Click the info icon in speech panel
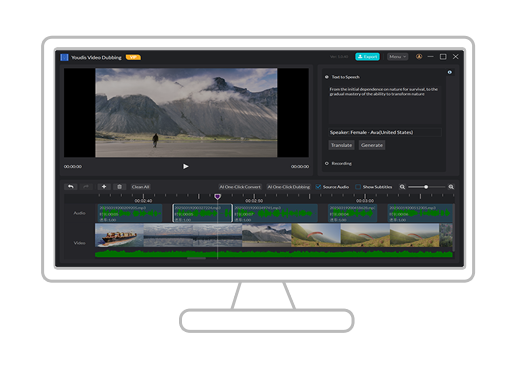 450,72
